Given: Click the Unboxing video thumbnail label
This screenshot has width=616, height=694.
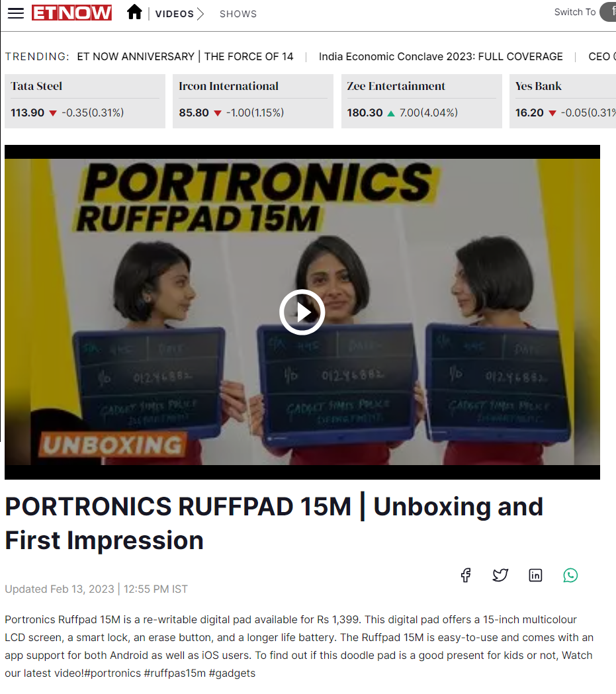Looking at the screenshot, I should click(x=112, y=445).
